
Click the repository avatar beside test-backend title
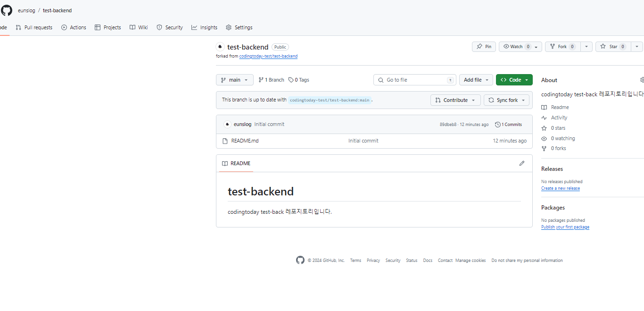(x=220, y=47)
